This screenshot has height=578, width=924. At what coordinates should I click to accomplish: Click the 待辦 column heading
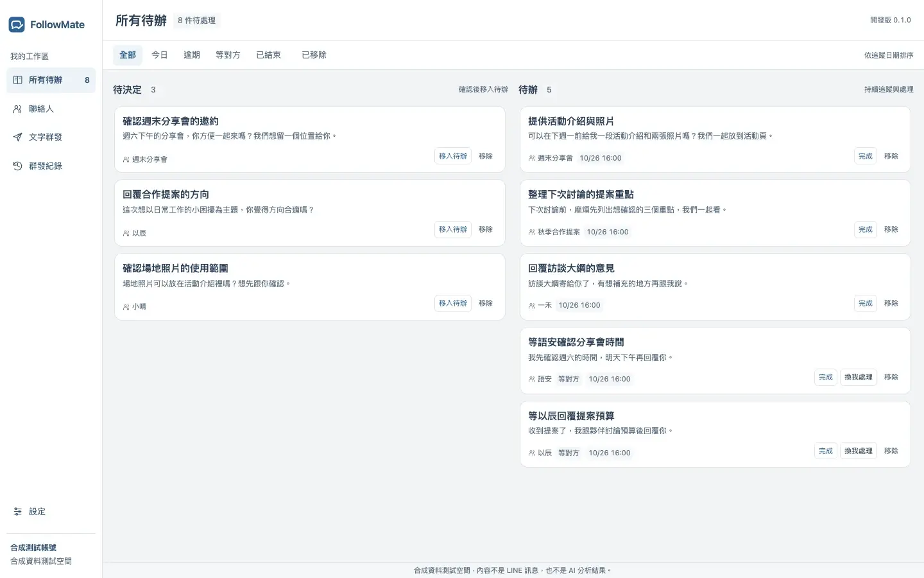click(528, 90)
